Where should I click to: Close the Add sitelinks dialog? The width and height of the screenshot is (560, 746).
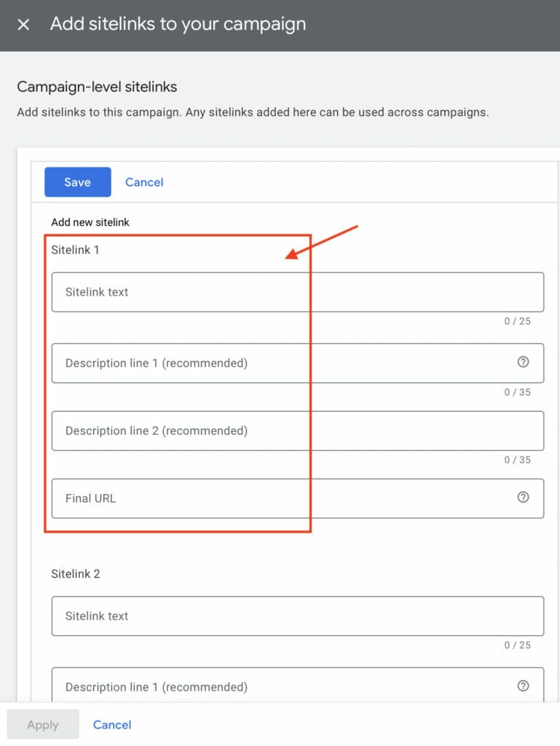(23, 25)
